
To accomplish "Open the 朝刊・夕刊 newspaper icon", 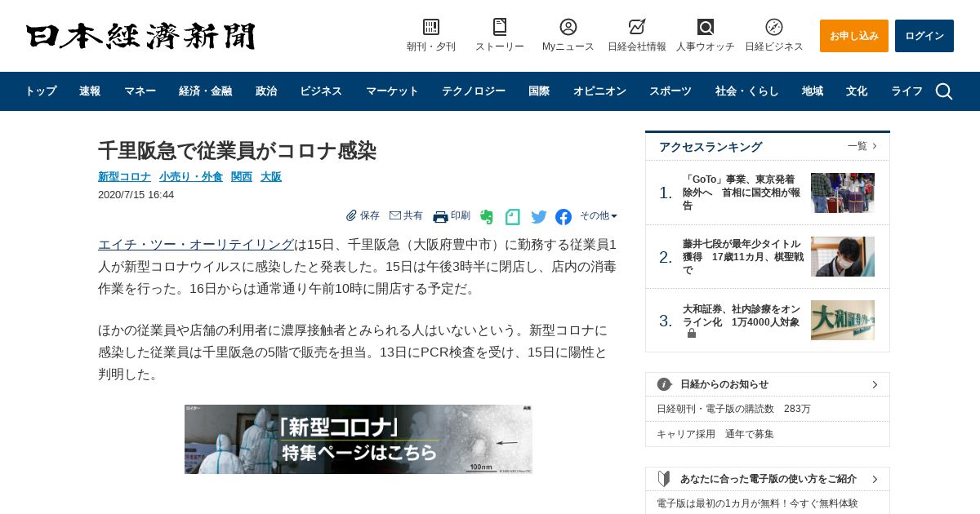I will pyautogui.click(x=431, y=27).
